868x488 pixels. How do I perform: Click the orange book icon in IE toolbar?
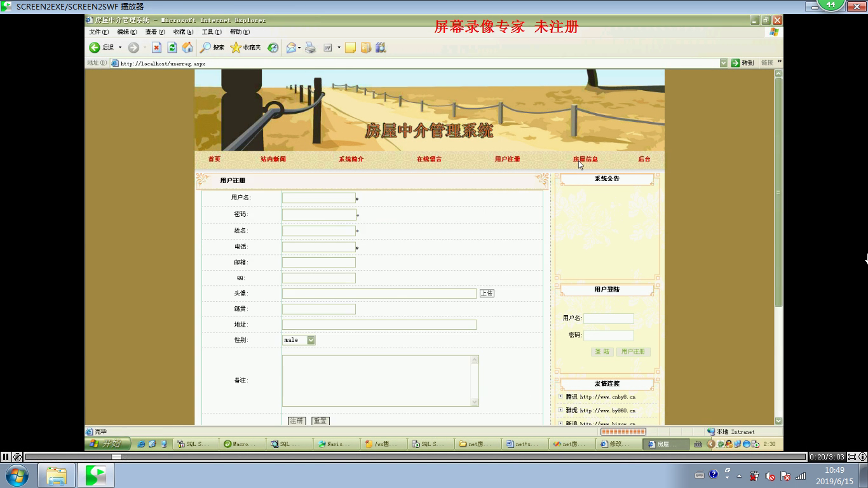pos(365,48)
